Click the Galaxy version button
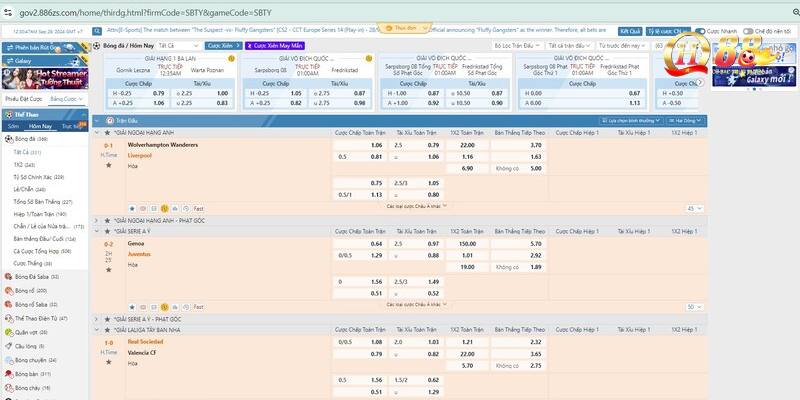The image size is (800, 400). click(45, 61)
